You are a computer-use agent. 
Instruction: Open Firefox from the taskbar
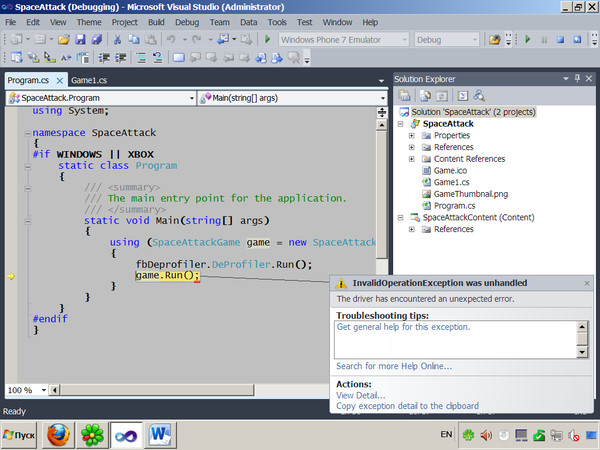coord(59,435)
